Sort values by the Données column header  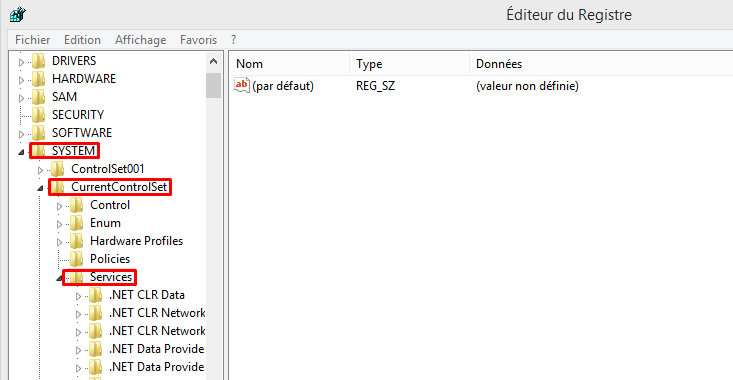pyautogui.click(x=601, y=64)
